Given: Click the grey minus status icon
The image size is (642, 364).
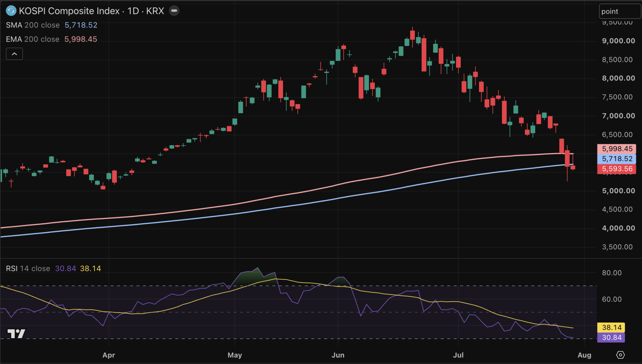Looking at the screenshot, I should pos(174,11).
